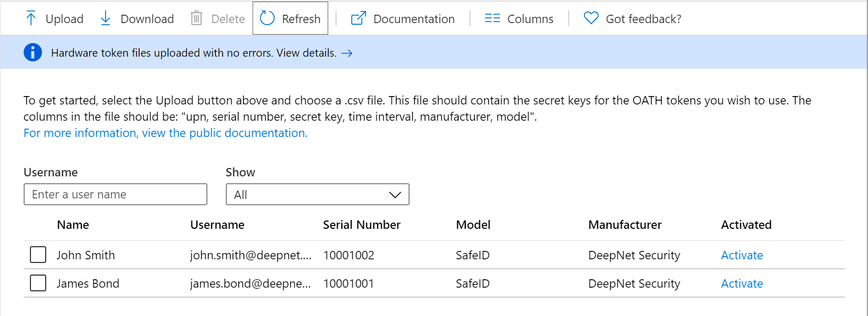Sort by the Name column header

pyautogui.click(x=73, y=225)
